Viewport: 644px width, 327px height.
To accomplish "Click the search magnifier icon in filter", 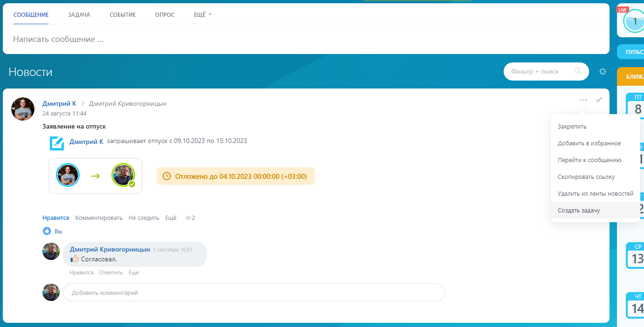I will click(578, 71).
